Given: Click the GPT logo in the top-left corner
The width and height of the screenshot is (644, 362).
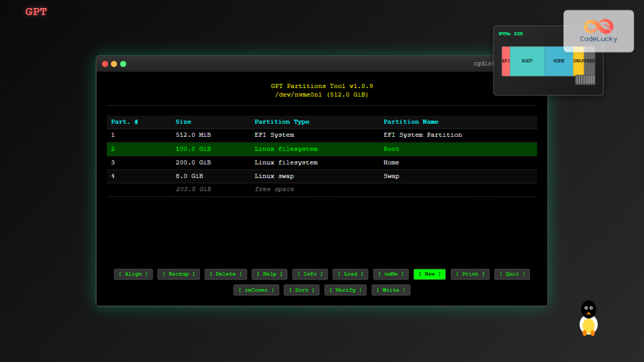Looking at the screenshot, I should (x=35, y=11).
